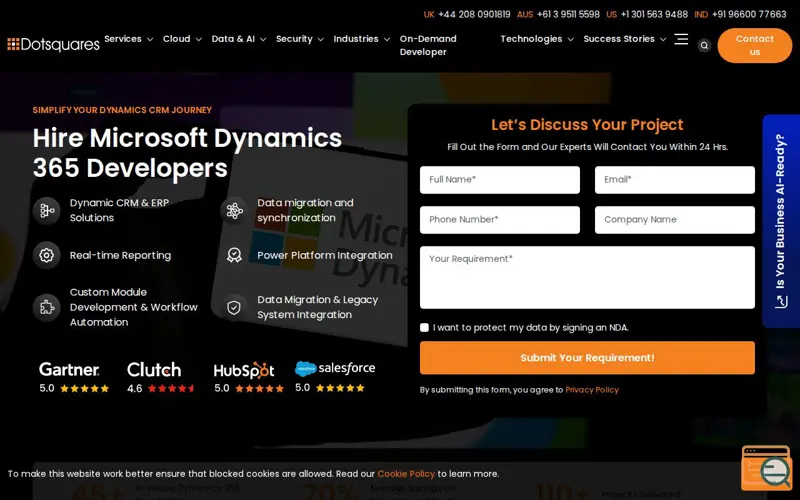Viewport: 800px width, 500px height.
Task: Click the Salesforce star rating
Action: (340, 388)
